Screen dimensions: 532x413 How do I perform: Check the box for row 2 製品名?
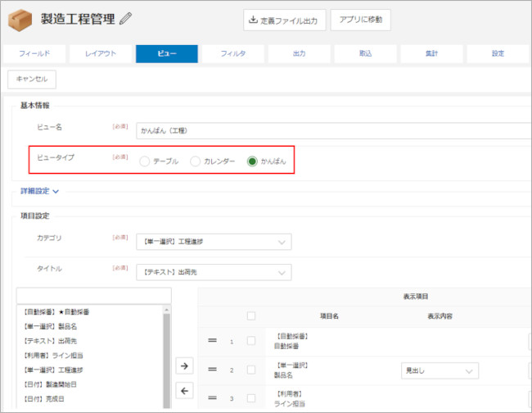(251, 370)
